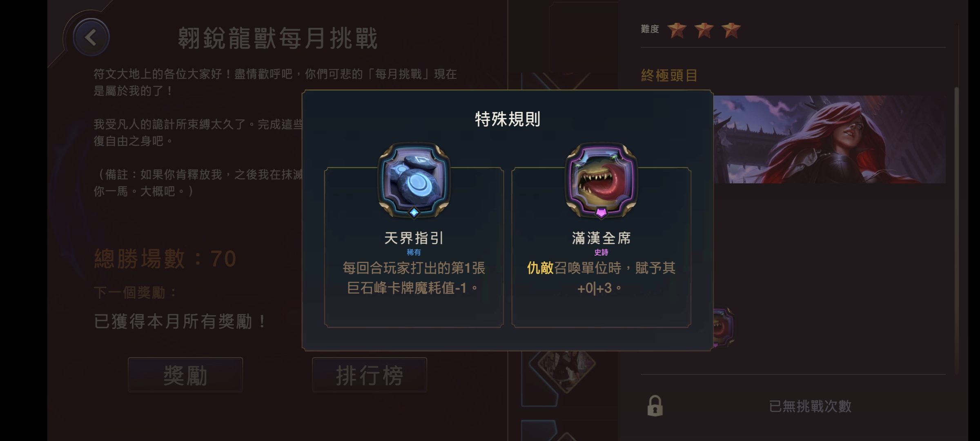This screenshot has height=441, width=980.
Task: Select the 天界指引 stone icon
Action: [x=414, y=180]
